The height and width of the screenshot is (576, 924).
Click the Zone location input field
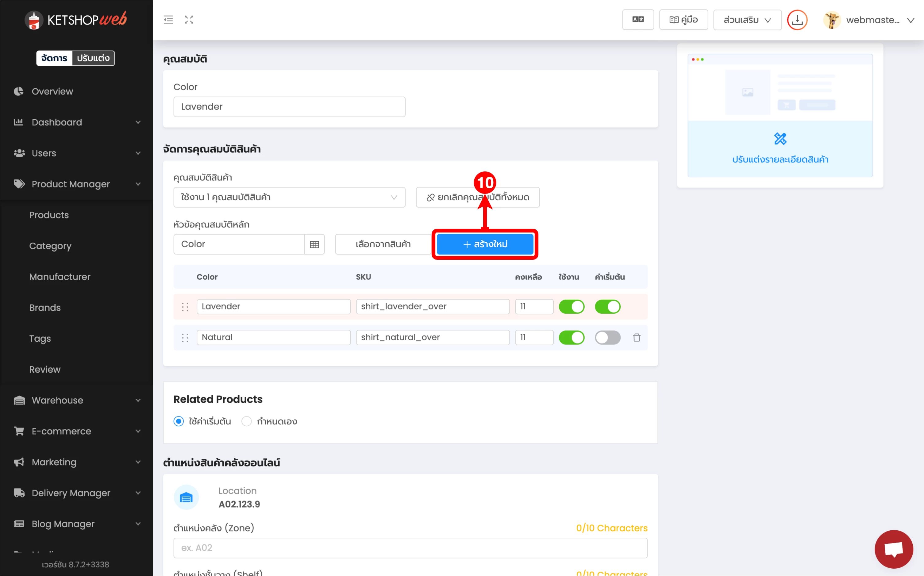[x=410, y=548]
